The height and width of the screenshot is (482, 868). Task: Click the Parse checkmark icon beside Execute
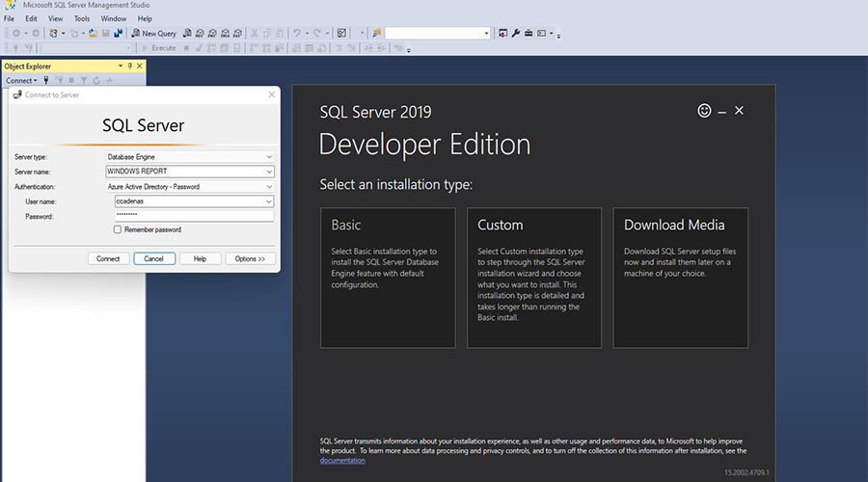click(x=199, y=48)
